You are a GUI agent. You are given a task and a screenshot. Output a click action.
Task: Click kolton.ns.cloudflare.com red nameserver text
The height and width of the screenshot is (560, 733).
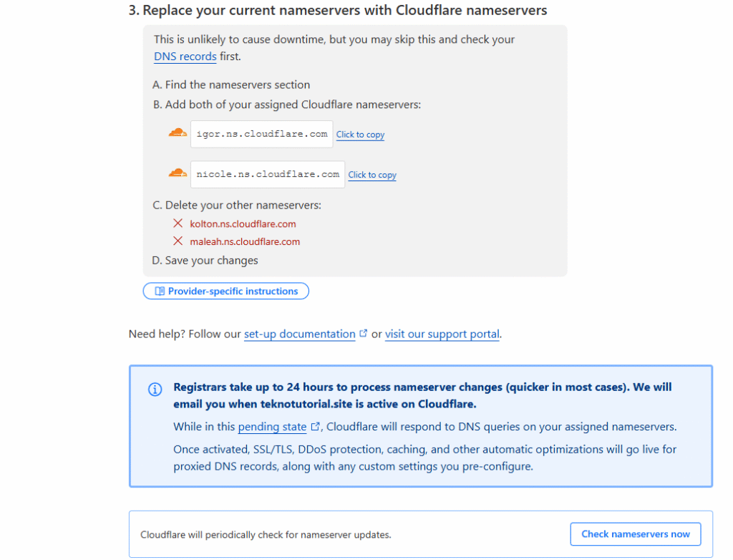(x=243, y=224)
